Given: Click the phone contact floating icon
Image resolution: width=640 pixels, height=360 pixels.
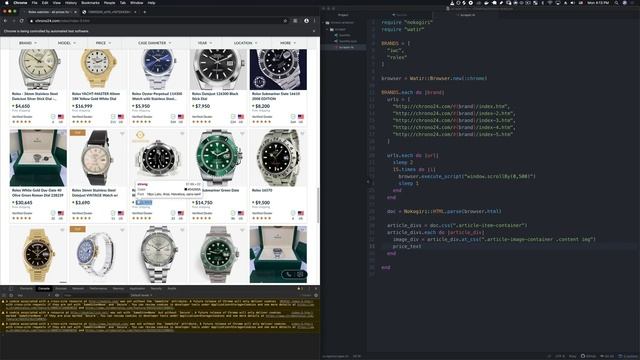Looking at the screenshot, I should pos(289,274).
